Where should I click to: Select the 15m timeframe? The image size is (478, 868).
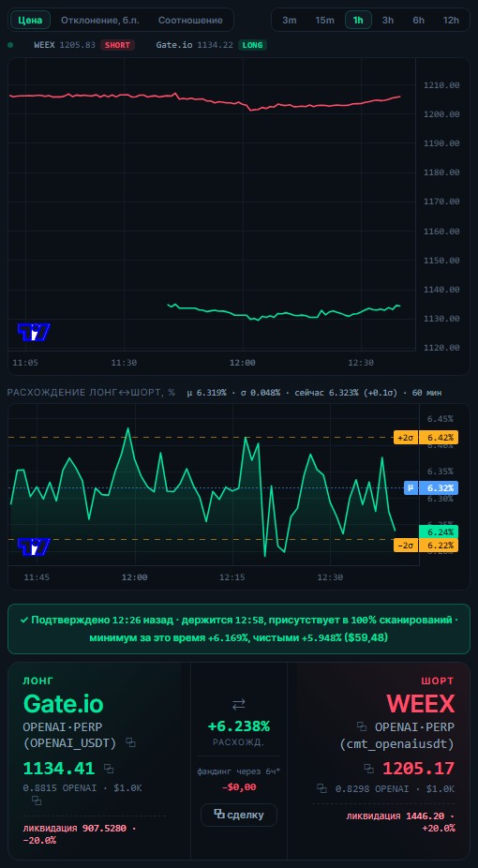click(324, 21)
